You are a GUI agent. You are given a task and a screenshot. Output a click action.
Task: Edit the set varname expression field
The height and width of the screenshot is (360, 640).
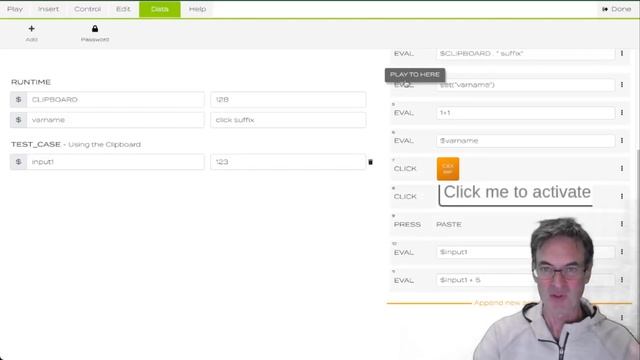(x=526, y=85)
